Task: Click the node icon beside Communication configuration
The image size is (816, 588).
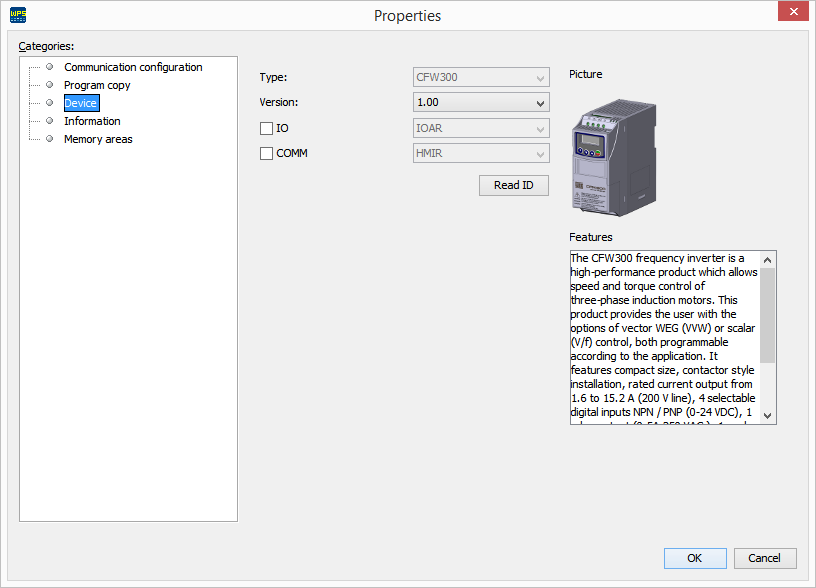Action: [47, 67]
